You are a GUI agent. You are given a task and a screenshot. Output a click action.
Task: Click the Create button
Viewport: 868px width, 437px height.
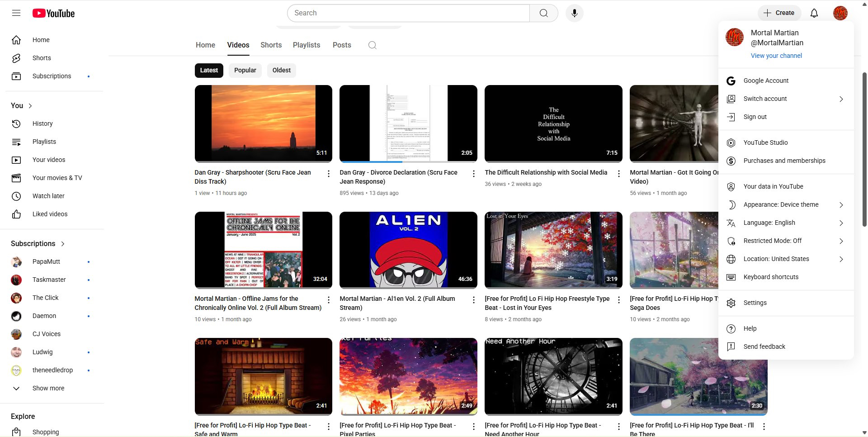779,13
